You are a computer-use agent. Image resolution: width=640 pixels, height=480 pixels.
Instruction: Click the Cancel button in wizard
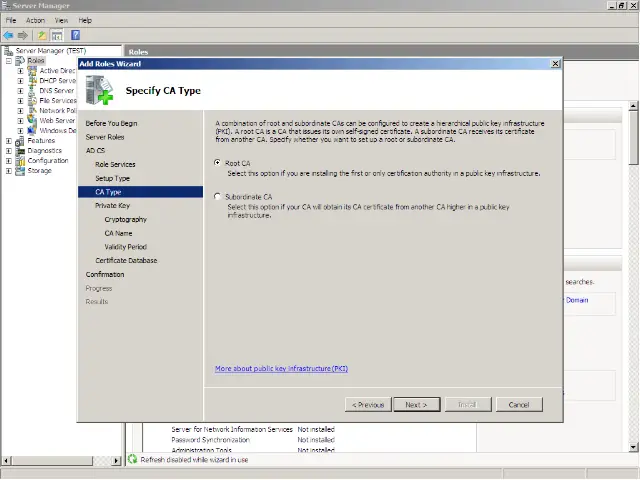click(x=519, y=405)
